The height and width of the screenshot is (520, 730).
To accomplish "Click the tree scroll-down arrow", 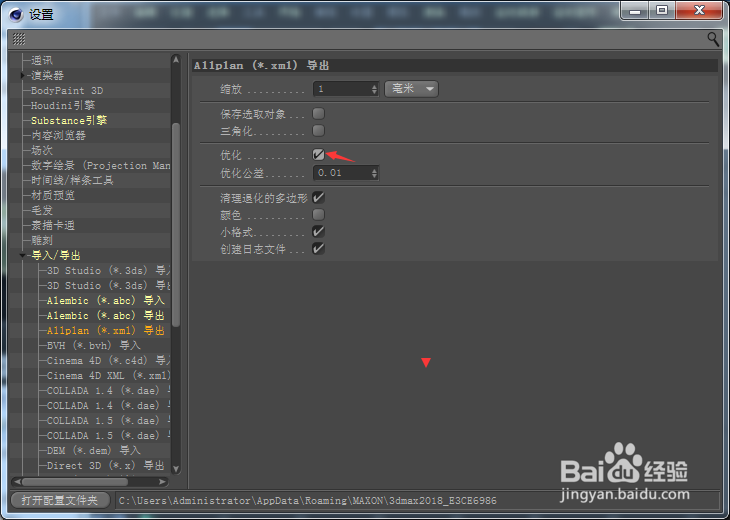I will 176,469.
